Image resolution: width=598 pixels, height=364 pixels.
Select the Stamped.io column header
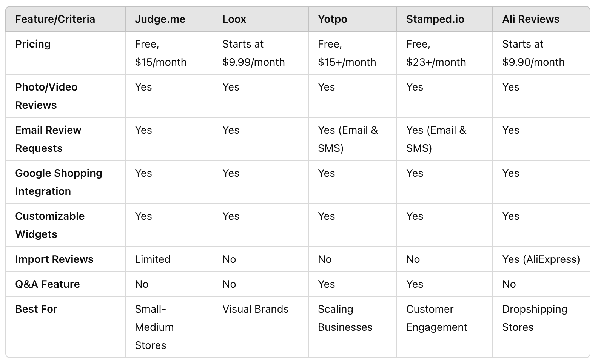[x=435, y=19]
